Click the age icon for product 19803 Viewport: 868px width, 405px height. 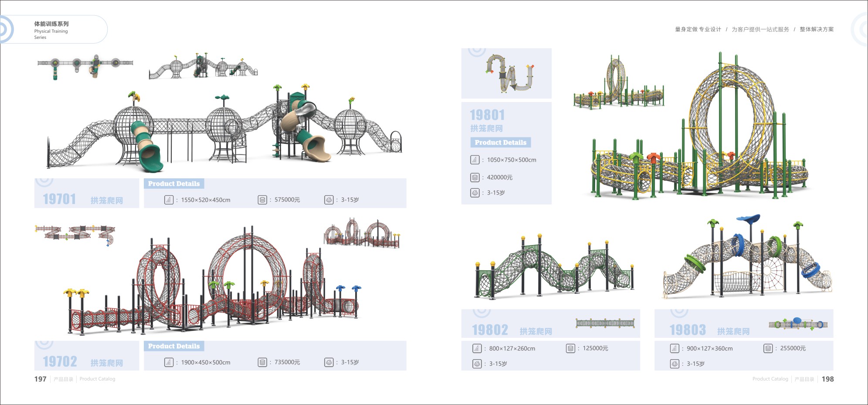click(x=674, y=364)
